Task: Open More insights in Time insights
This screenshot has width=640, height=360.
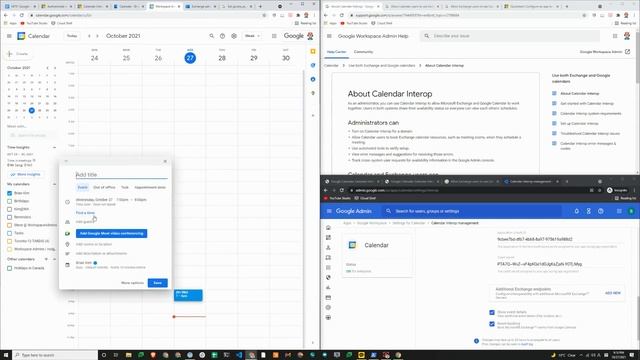Action: pos(26,174)
